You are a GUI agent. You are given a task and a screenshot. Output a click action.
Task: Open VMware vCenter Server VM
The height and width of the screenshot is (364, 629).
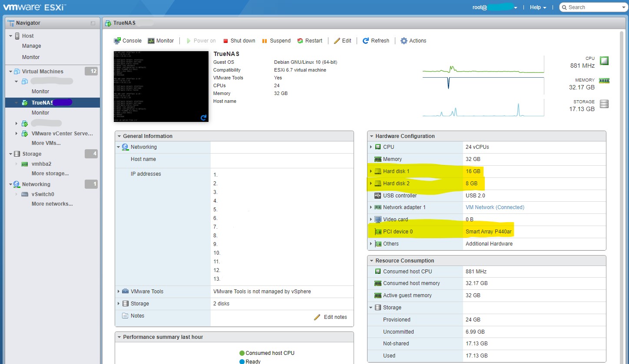[x=62, y=134]
